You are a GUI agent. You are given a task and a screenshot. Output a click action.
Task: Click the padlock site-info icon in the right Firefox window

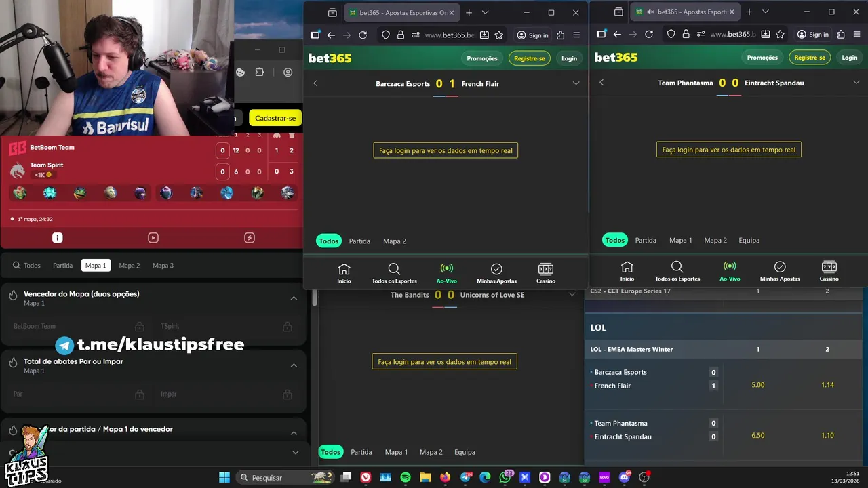point(686,35)
